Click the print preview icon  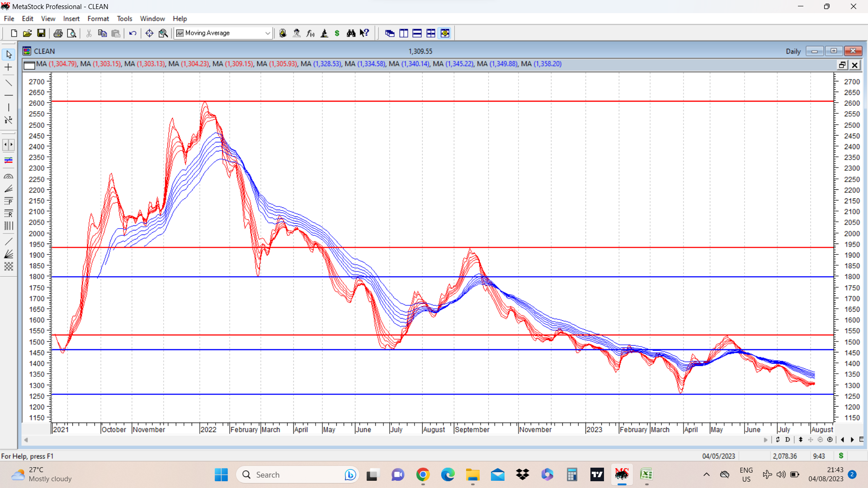coord(71,33)
